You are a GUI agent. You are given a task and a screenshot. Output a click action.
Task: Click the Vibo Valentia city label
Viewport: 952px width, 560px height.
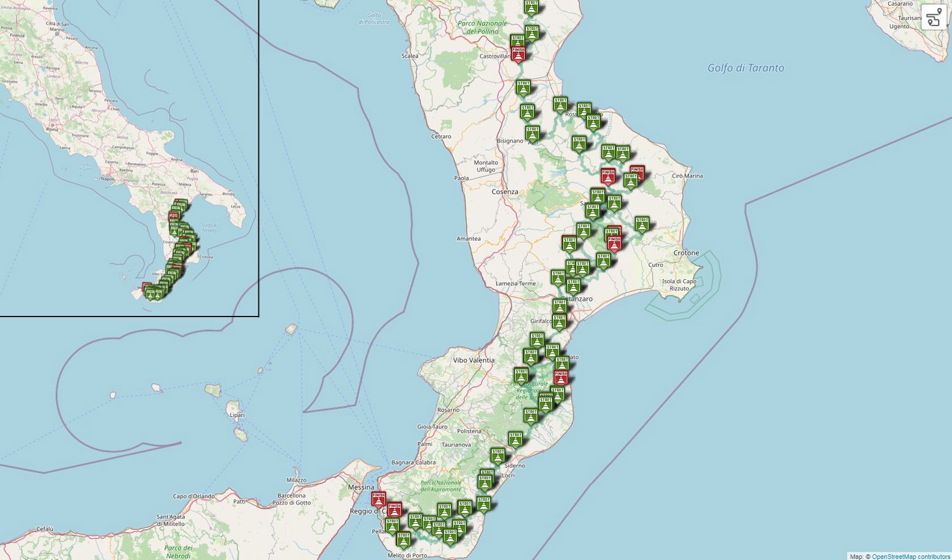(x=474, y=360)
